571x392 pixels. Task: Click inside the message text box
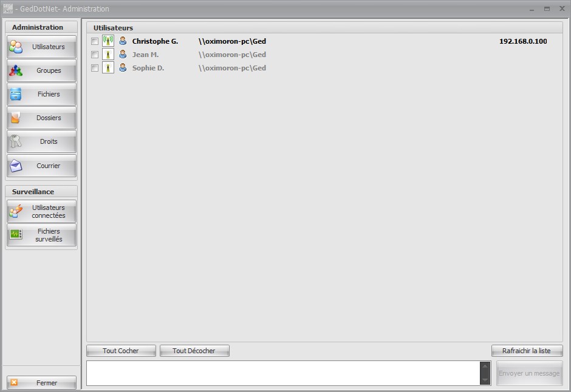pos(283,373)
